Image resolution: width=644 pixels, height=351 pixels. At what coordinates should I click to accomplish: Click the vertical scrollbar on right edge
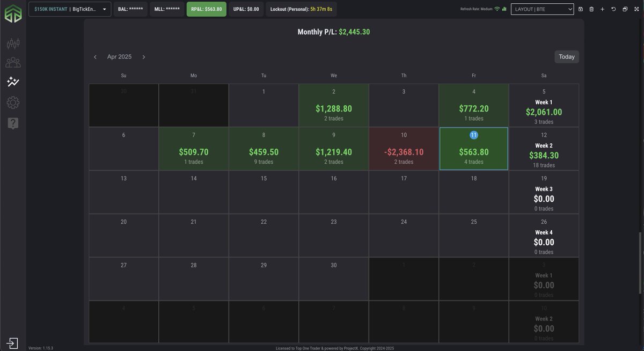(x=640, y=263)
